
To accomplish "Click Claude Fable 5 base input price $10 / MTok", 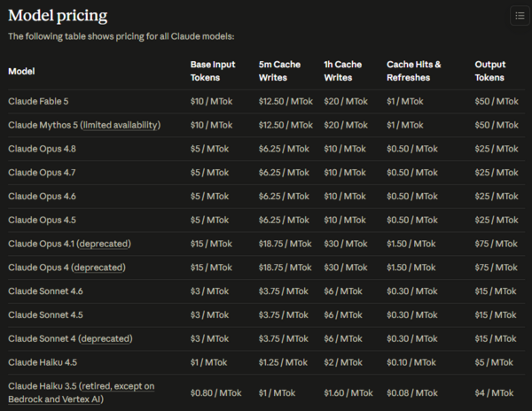I will click(x=211, y=101).
